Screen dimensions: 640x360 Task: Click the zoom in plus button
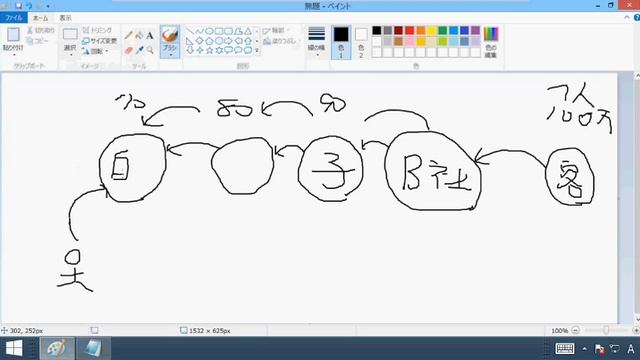coord(636,330)
